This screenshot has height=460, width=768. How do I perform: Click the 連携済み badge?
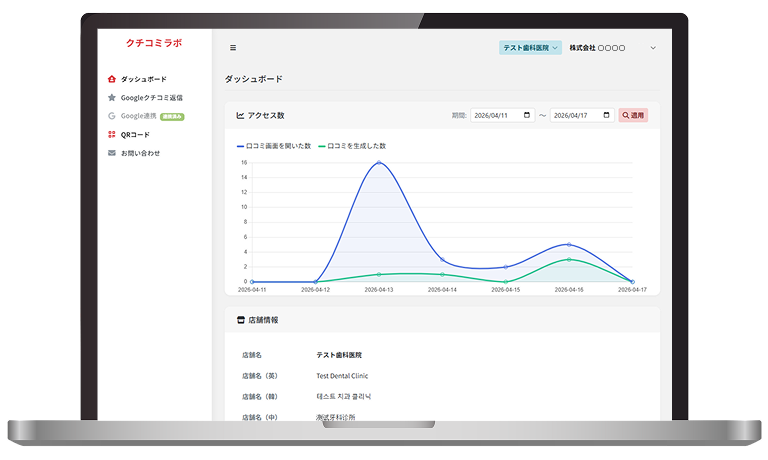coord(172,117)
